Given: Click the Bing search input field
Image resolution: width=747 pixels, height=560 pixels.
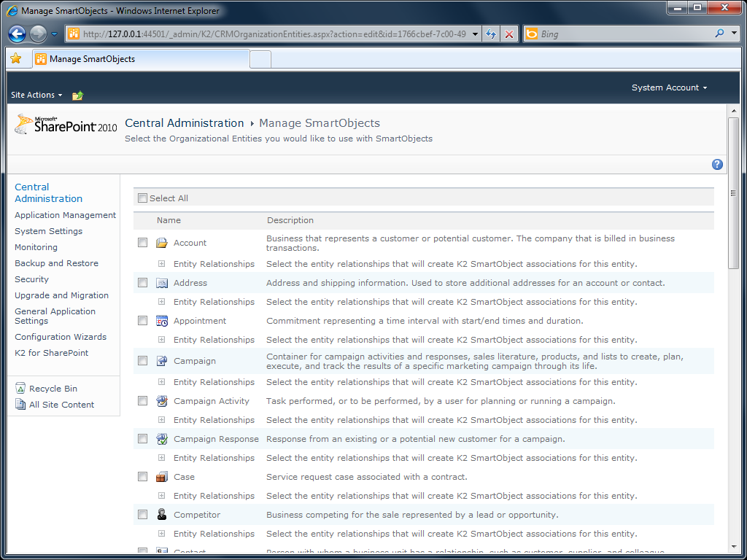Looking at the screenshot, I should click(625, 34).
